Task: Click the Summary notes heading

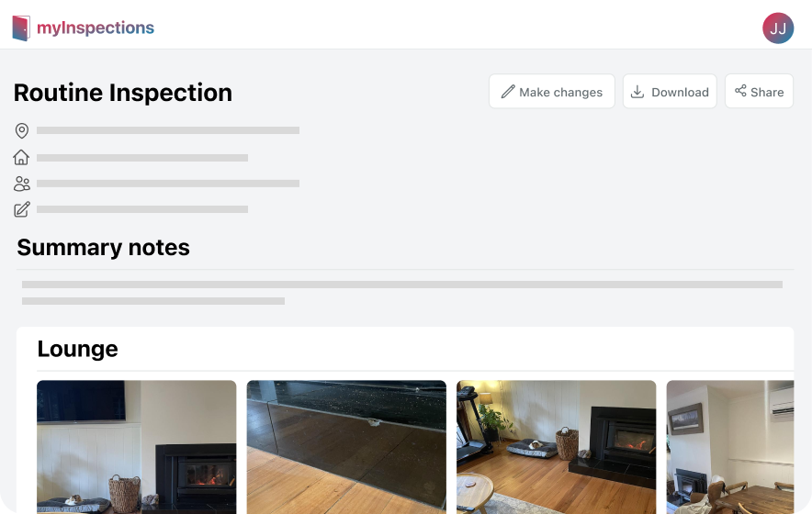Action: pyautogui.click(x=104, y=248)
